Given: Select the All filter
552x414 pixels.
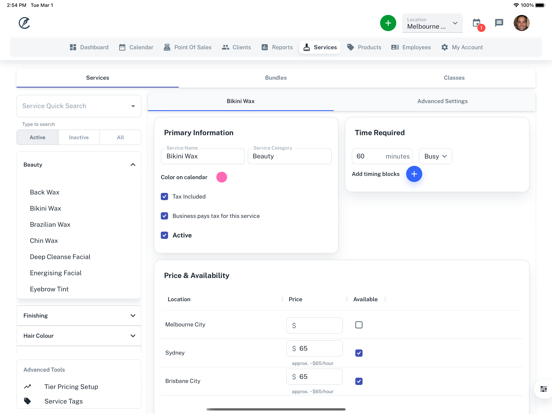Looking at the screenshot, I should click(120, 137).
